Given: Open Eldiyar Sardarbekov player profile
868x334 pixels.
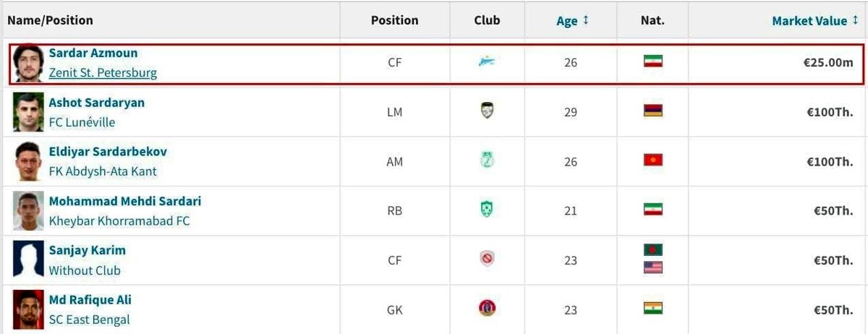Looking at the screenshot, I should click(108, 152).
